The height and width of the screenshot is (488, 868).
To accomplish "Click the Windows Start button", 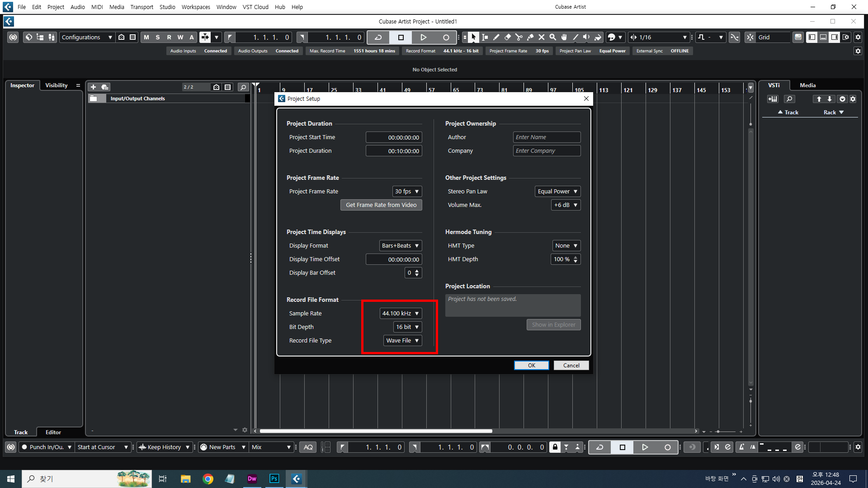I will [11, 479].
